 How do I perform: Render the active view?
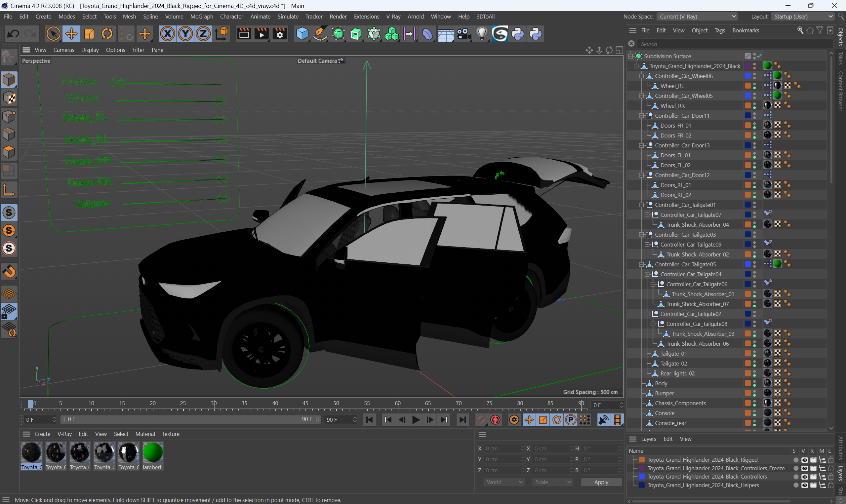pyautogui.click(x=244, y=34)
